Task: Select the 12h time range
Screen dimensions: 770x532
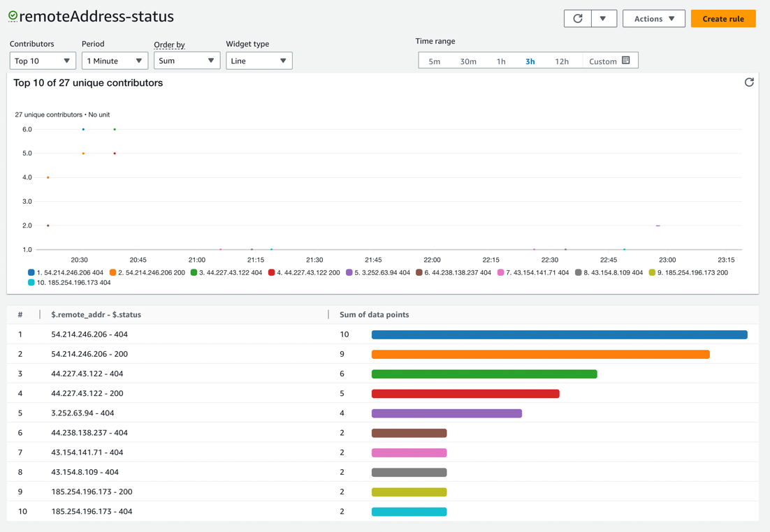Action: coord(562,61)
